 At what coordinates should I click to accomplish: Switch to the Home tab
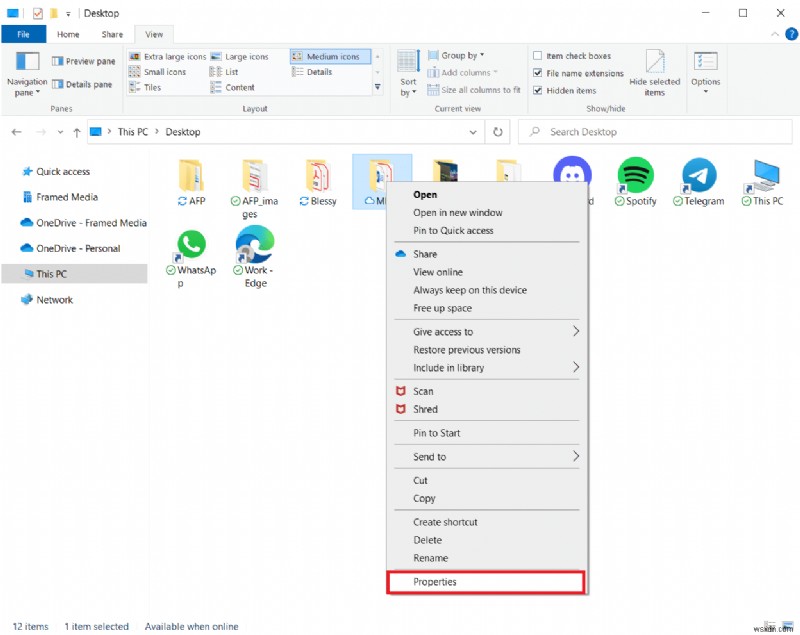[68, 34]
